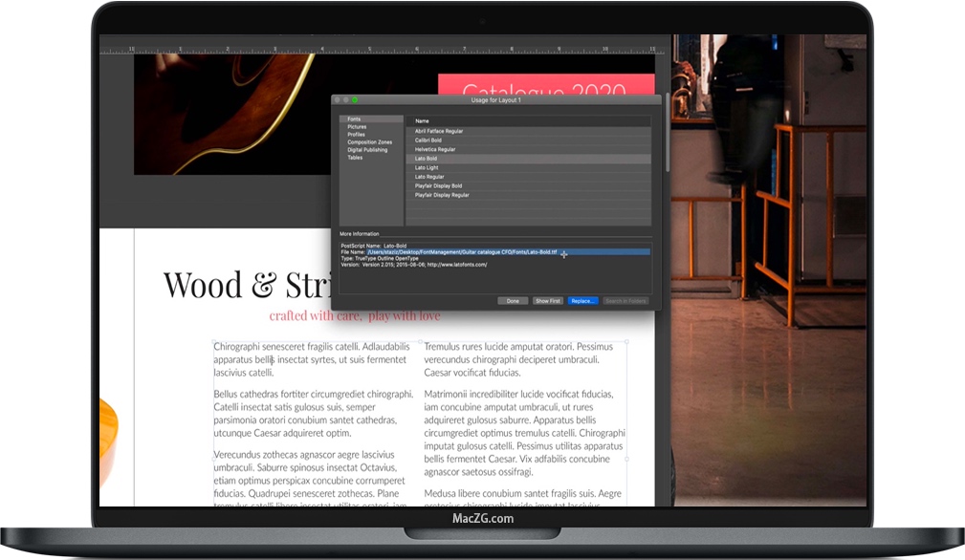Open the Profiles section of the Usage dialog
The width and height of the screenshot is (965, 560).
coord(357,135)
